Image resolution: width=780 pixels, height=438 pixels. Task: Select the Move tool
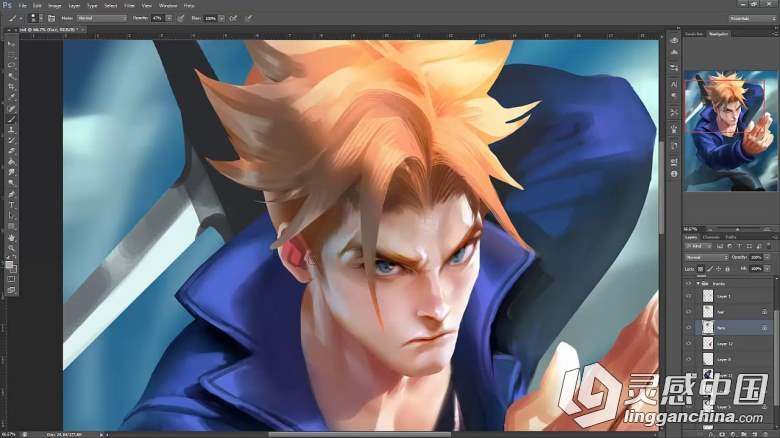(x=11, y=44)
